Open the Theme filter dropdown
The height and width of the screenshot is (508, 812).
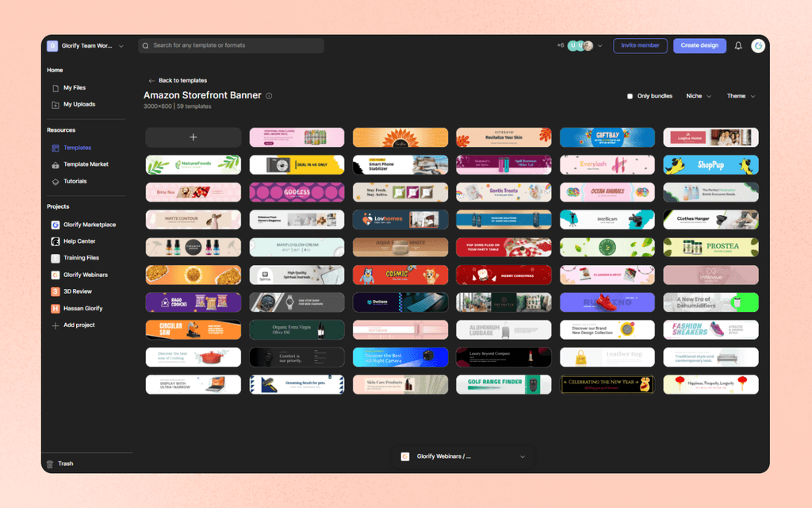point(740,95)
